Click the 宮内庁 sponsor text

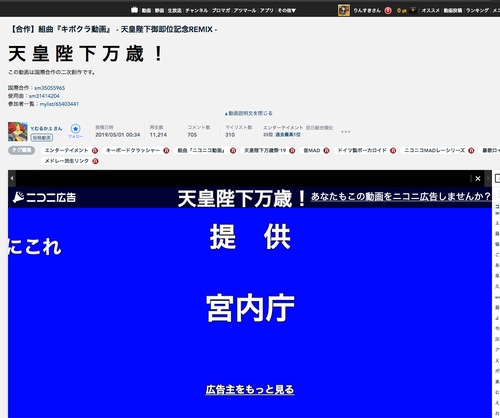point(250,308)
